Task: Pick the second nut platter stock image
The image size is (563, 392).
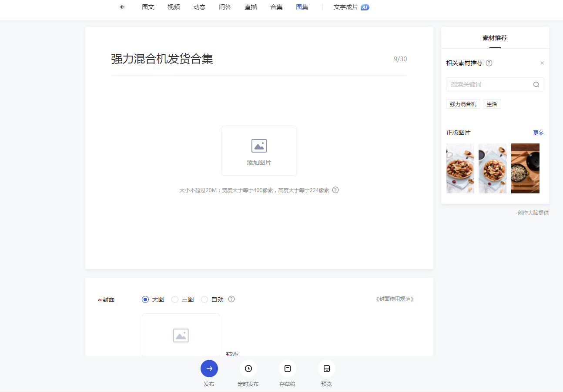Action: click(493, 168)
